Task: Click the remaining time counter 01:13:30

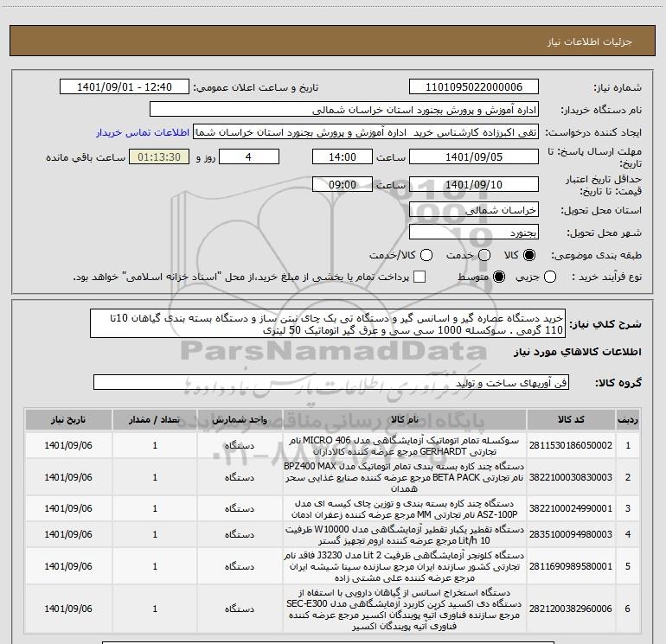Action: (159, 156)
